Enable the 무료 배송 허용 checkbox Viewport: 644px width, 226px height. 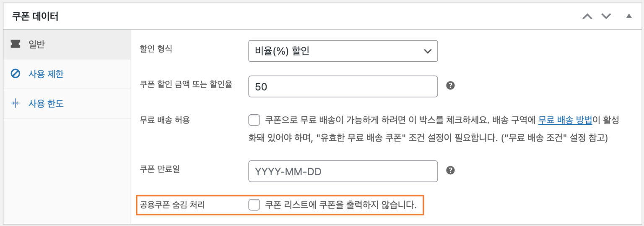coord(254,121)
